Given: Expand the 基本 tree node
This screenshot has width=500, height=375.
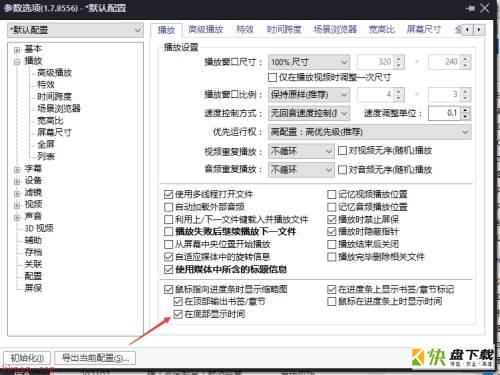Looking at the screenshot, I should (x=17, y=50).
